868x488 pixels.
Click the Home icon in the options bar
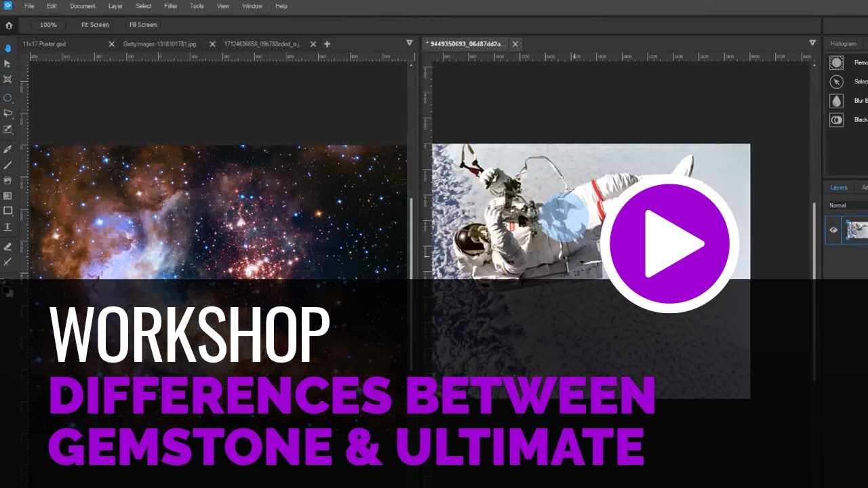(8, 25)
